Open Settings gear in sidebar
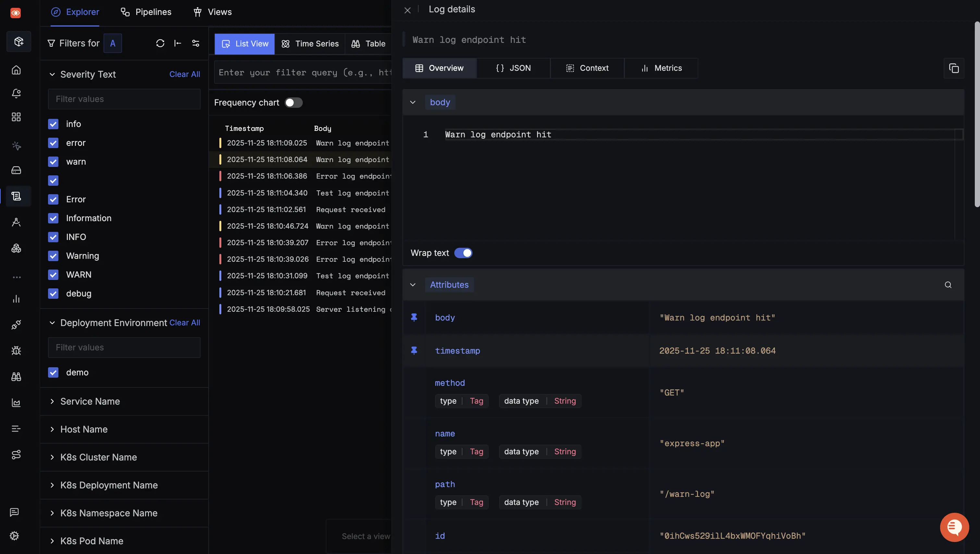The height and width of the screenshot is (554, 980). [15, 536]
